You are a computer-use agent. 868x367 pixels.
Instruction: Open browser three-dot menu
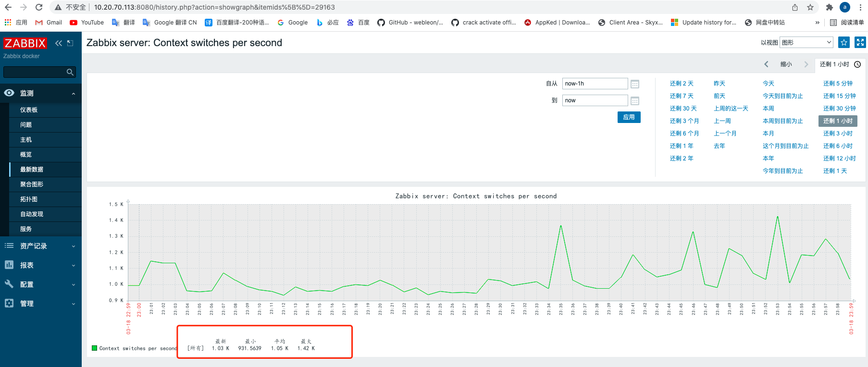tap(860, 7)
